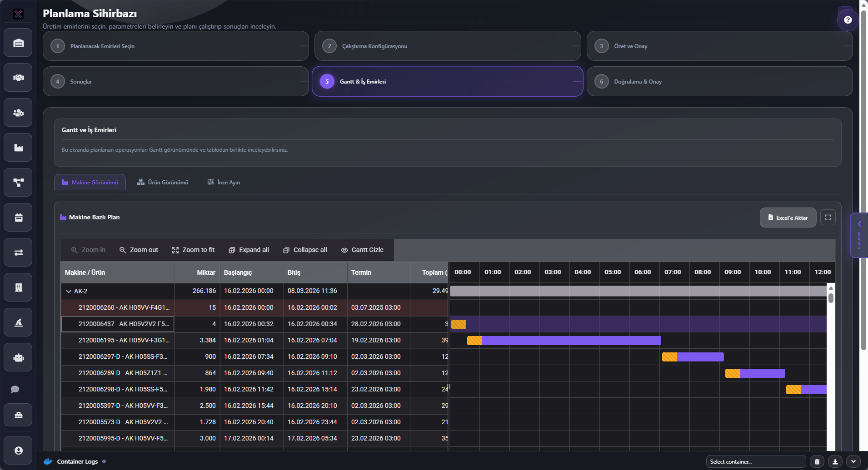Screen dimensions: 868x470
Task: Click the chat bubble icon in the sidebar
Action: [15, 389]
